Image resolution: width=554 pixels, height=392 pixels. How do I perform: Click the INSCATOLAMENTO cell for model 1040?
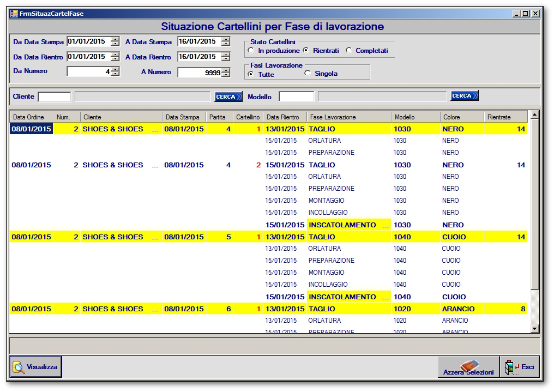pyautogui.click(x=349, y=297)
